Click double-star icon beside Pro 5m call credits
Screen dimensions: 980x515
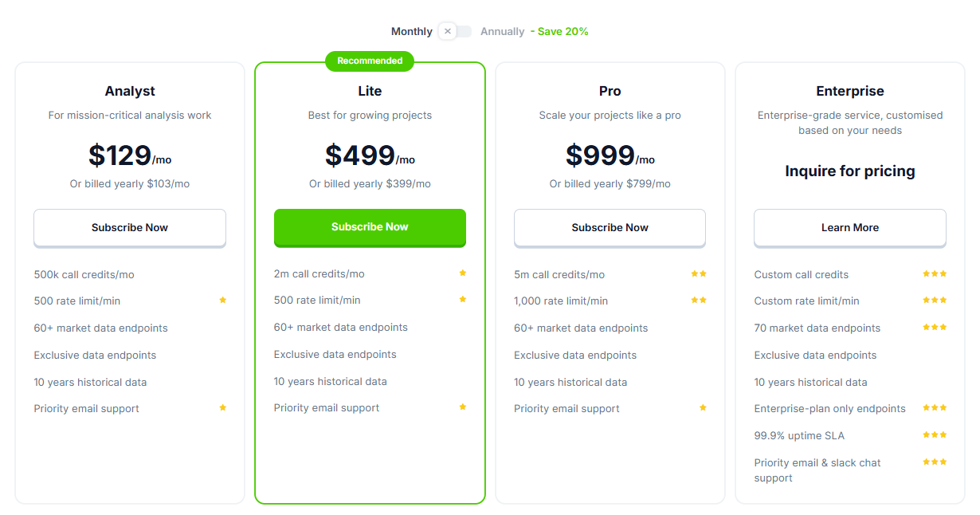click(699, 274)
